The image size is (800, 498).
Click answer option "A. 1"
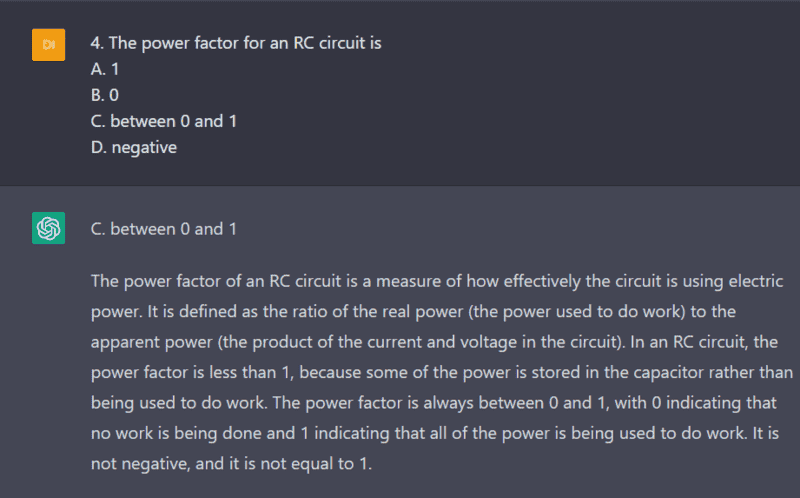point(104,70)
